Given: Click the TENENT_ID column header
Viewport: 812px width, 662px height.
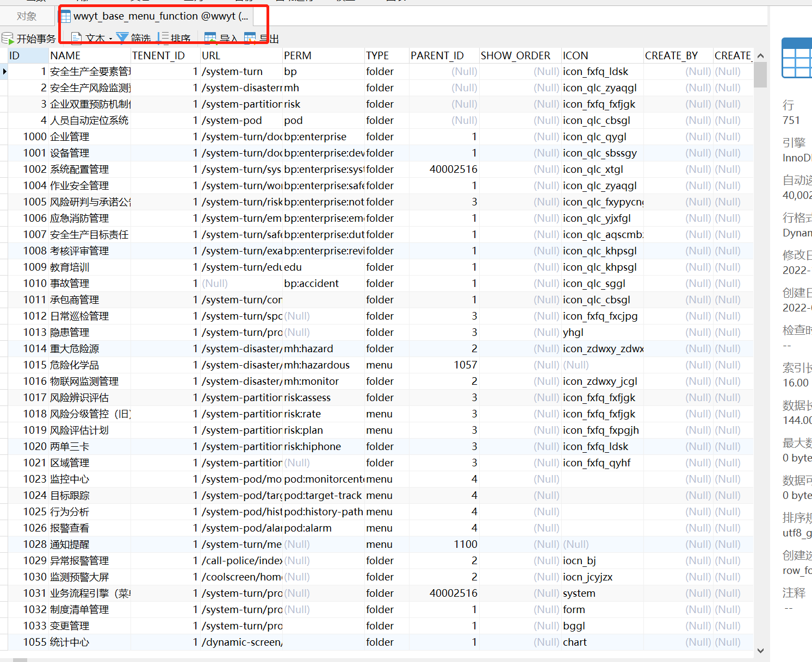Looking at the screenshot, I should tap(165, 55).
